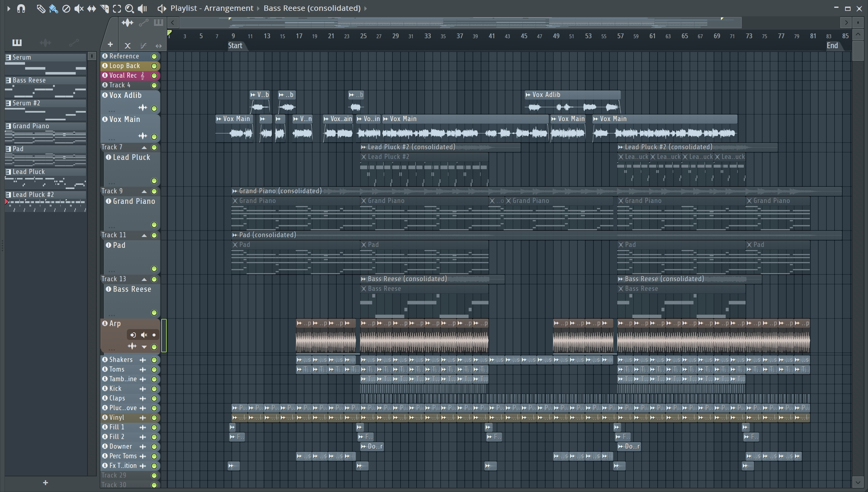Mute the Vinyl track
The height and width of the screenshot is (492, 868).
[x=154, y=418]
